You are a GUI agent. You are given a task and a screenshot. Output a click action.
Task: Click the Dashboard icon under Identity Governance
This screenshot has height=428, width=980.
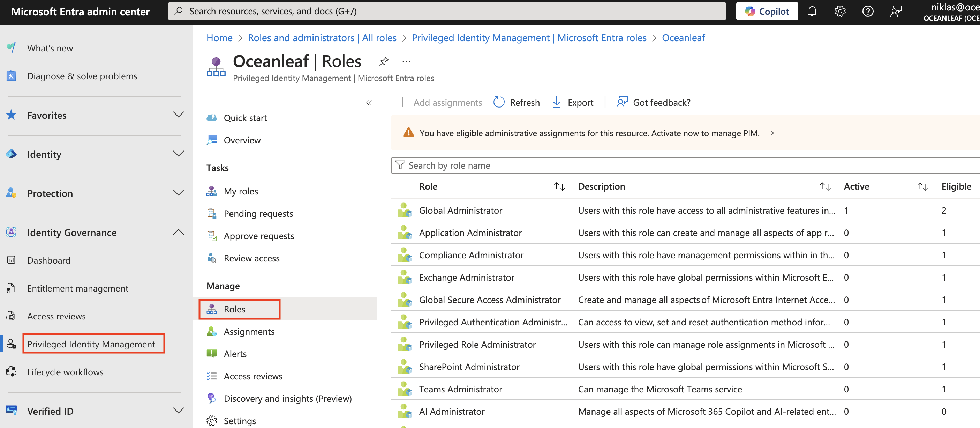coord(11,260)
